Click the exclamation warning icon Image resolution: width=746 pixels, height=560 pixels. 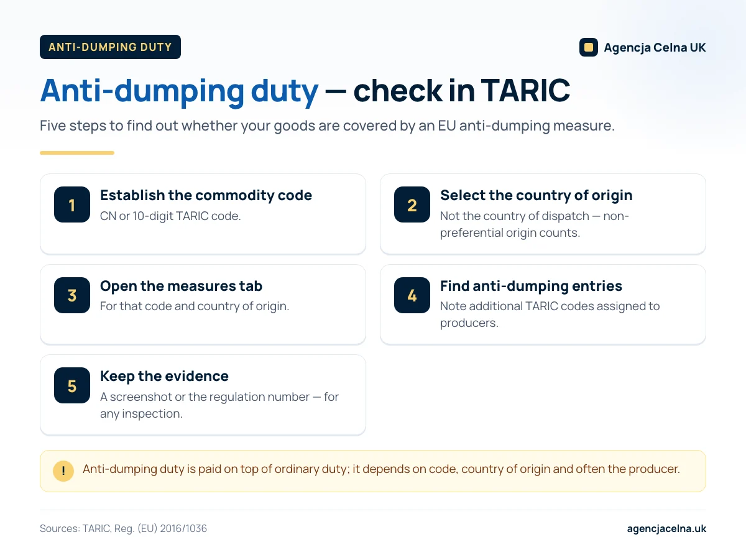[63, 470]
